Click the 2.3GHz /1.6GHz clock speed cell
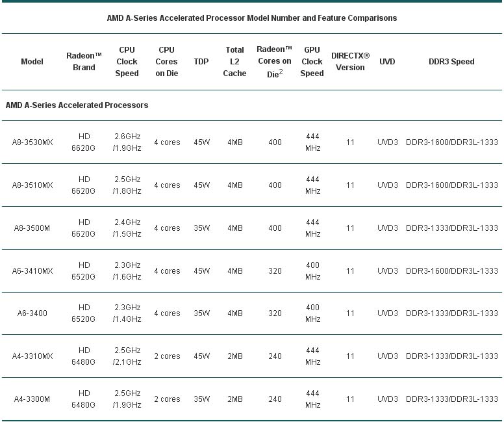This screenshot has height=422, width=504. pos(127,270)
